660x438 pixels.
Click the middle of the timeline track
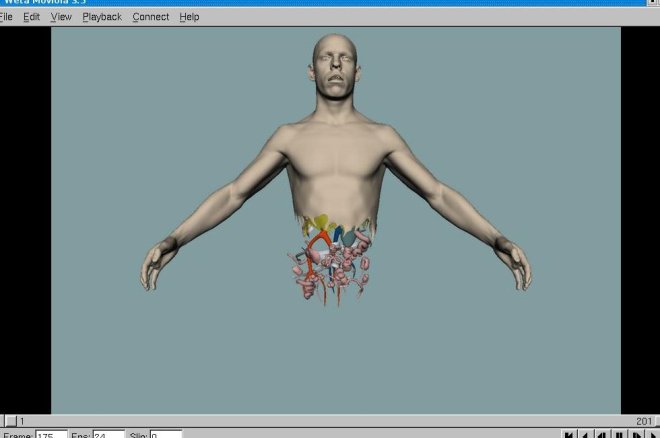[x=330, y=421]
